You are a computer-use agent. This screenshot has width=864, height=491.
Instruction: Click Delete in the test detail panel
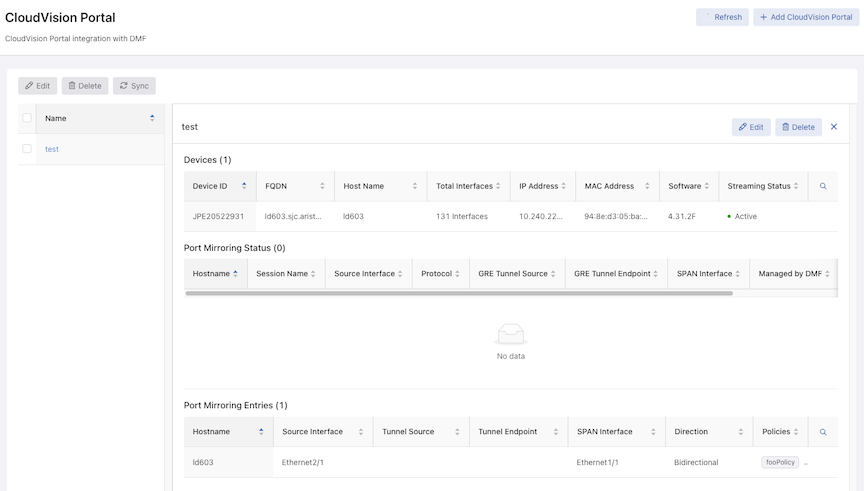coord(798,127)
